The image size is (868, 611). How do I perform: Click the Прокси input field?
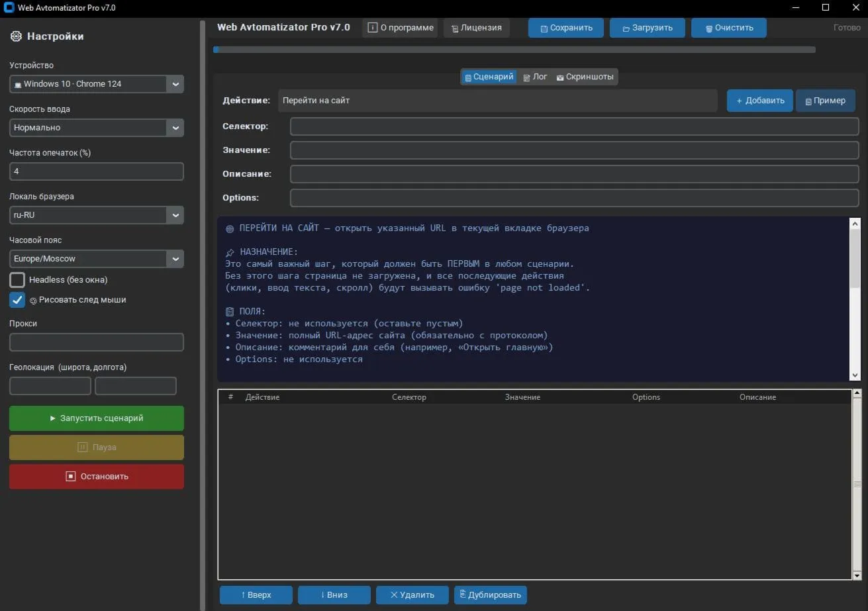[x=97, y=342]
